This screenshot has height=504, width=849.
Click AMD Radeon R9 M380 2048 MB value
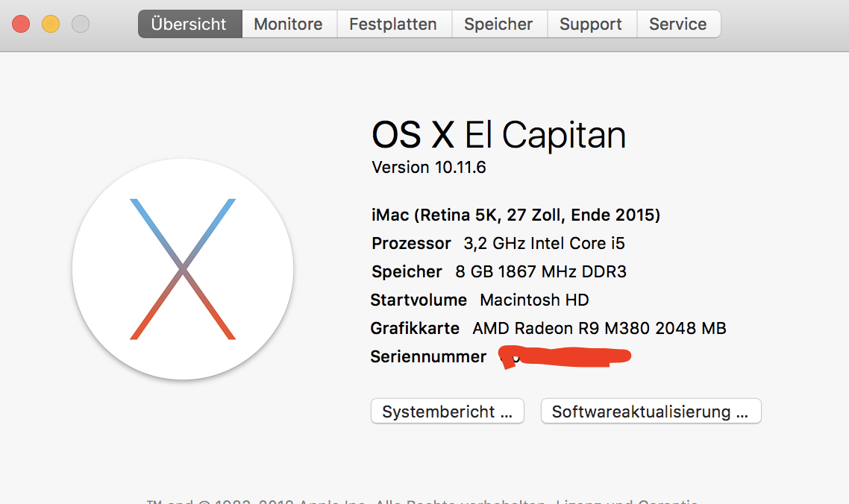coord(599,328)
